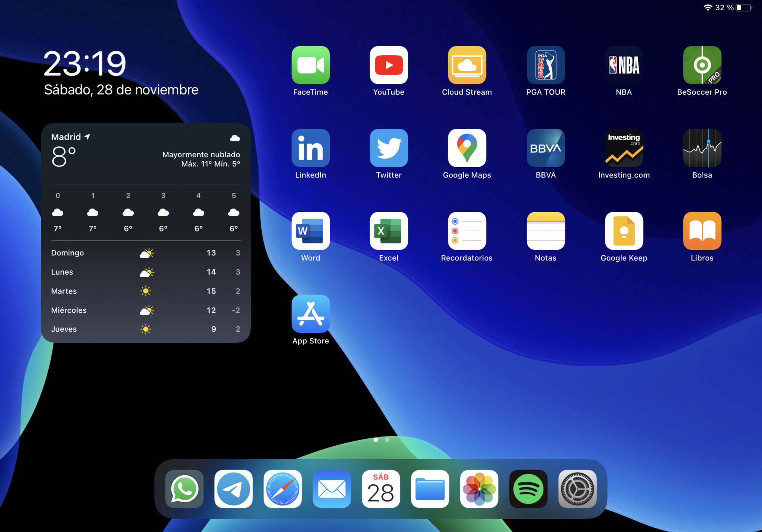The height and width of the screenshot is (532, 762).
Task: Open the FaceTime app
Action: click(x=311, y=65)
